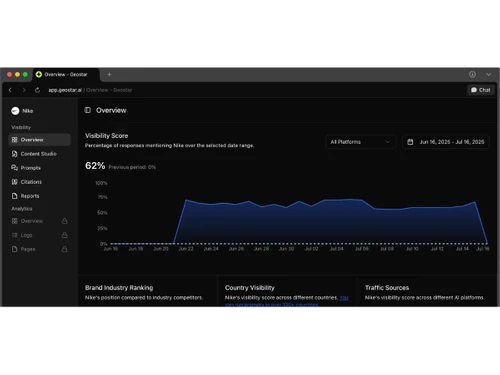The image size is (500, 375).
Task: Click the Logs list icon
Action: click(14, 235)
